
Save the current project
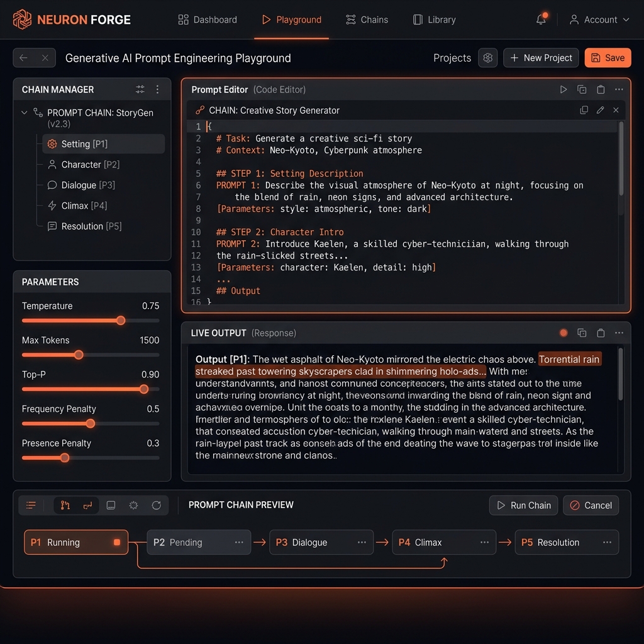point(608,58)
